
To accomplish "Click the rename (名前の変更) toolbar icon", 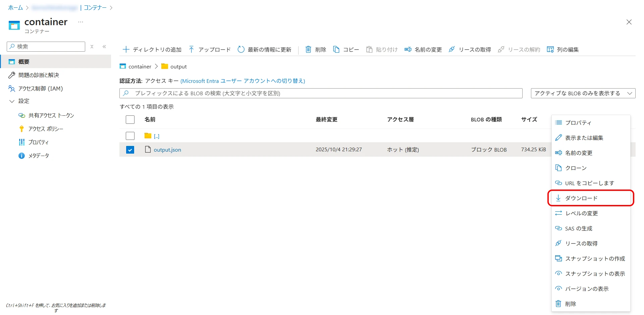I will (x=408, y=50).
